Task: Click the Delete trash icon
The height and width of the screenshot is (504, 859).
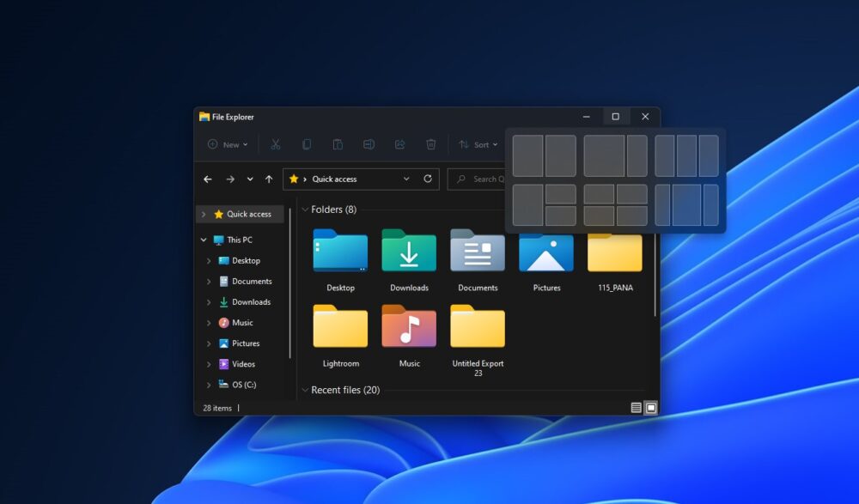Action: click(x=430, y=144)
